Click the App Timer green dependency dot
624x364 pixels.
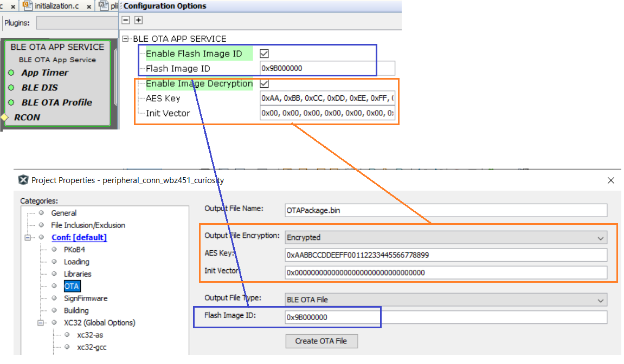[11, 73]
